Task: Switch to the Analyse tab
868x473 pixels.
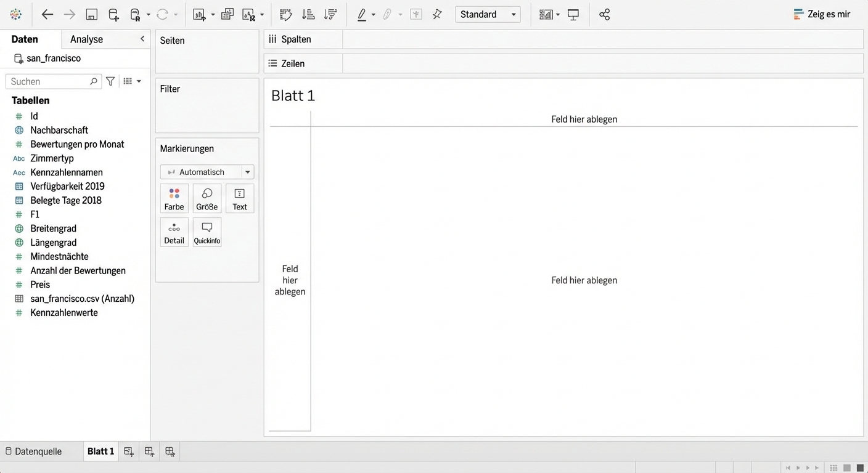Action: pos(86,39)
